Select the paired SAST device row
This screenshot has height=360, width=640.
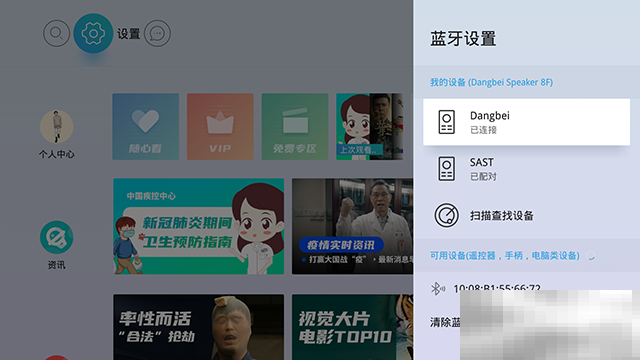click(x=527, y=169)
